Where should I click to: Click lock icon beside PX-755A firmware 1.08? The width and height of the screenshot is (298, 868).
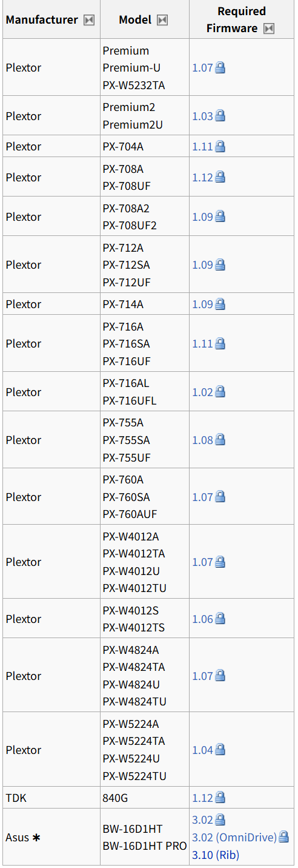pyautogui.click(x=220, y=440)
